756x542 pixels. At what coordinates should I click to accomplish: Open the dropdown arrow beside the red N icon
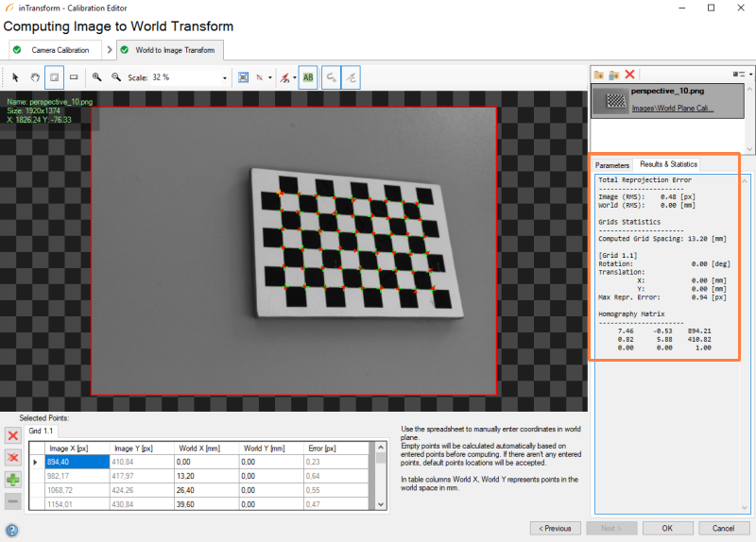coord(271,77)
